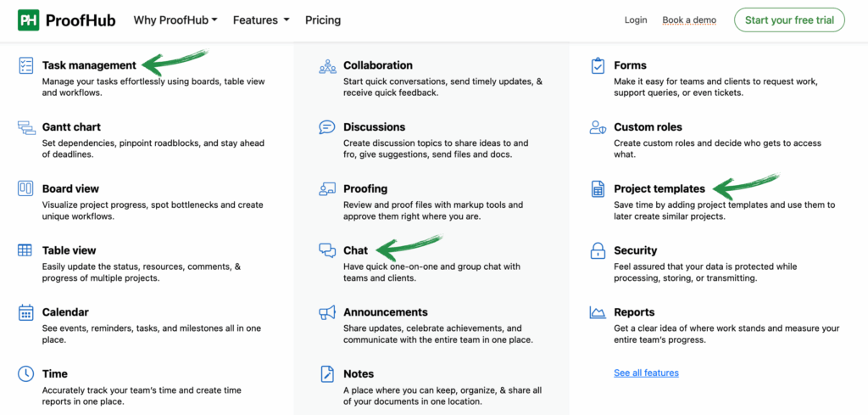Screen dimensions: 868x415
Task: Click the Login link
Action: coord(636,20)
